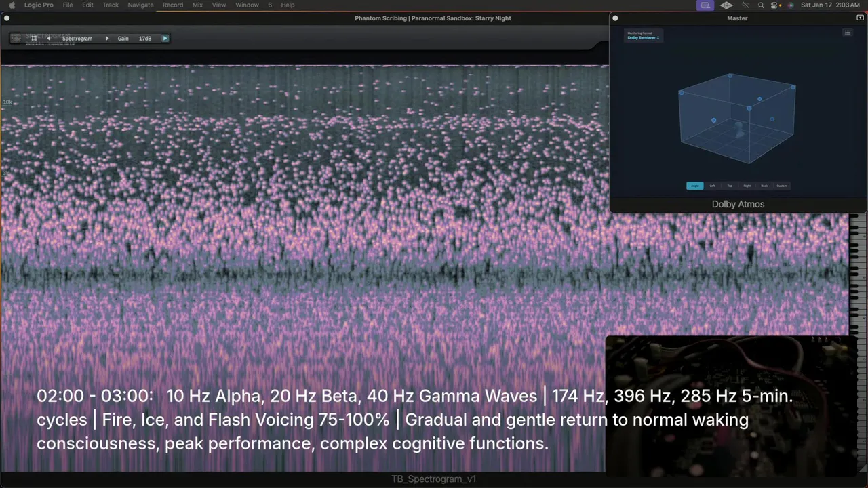The height and width of the screenshot is (488, 868).
Task: Open the File menu
Action: tap(68, 5)
